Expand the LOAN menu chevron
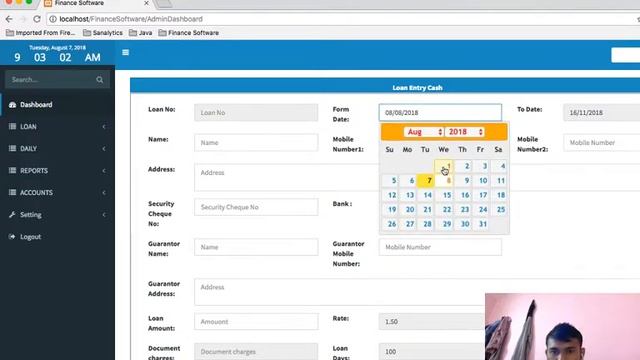640x360 pixels. 104,127
